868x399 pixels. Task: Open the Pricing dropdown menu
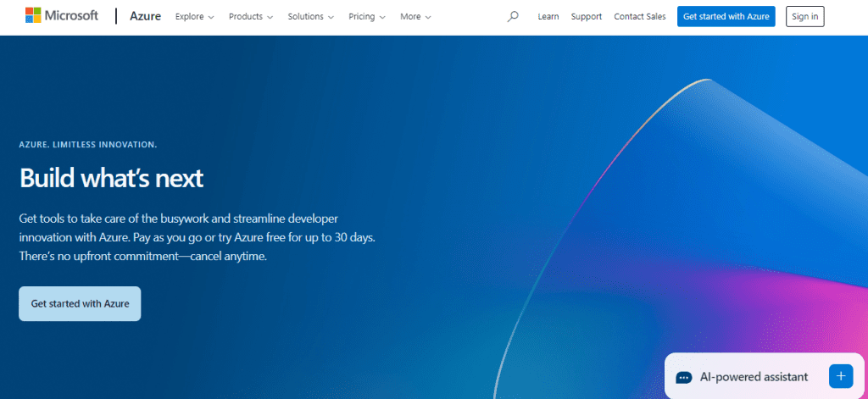367,17
